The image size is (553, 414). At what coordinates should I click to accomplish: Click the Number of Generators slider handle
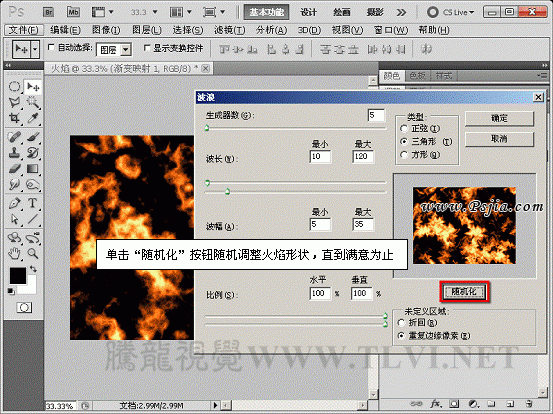pyautogui.click(x=207, y=128)
